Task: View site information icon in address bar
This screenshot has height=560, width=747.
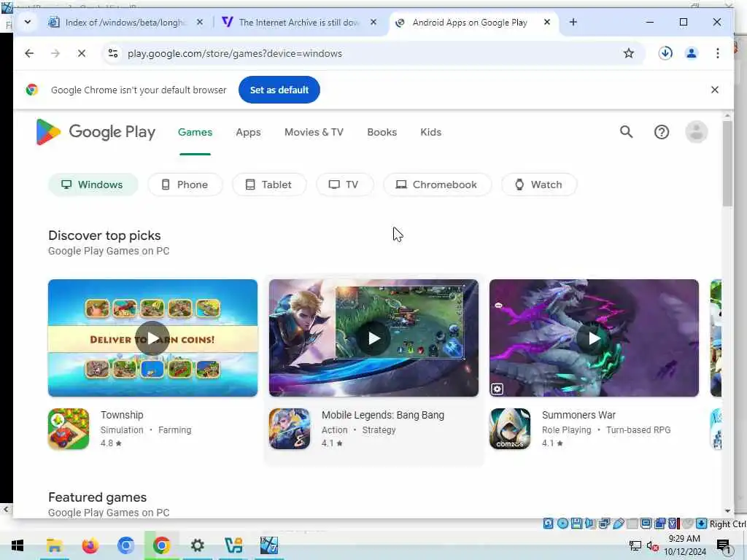Action: (113, 53)
